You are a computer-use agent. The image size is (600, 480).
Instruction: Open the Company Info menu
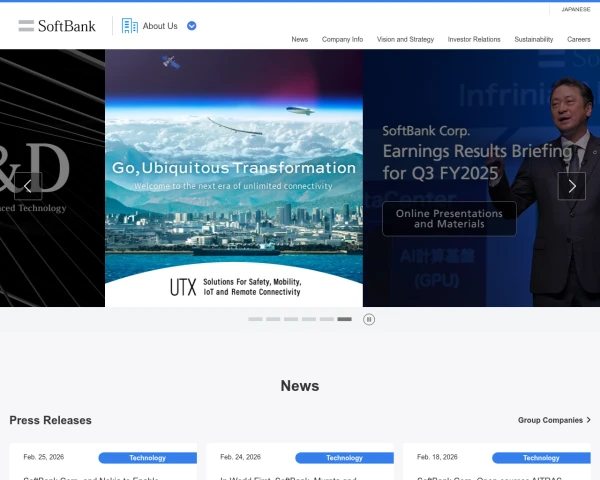click(342, 39)
